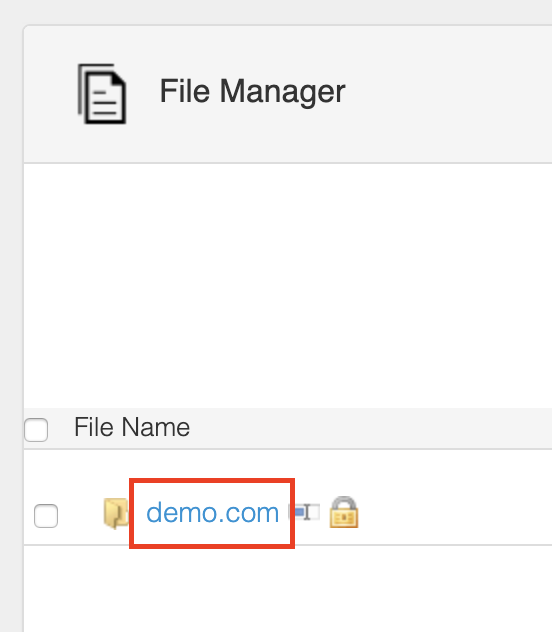The width and height of the screenshot is (552, 632).
Task: Click the gold padlock next to rename icon
Action: (x=344, y=512)
